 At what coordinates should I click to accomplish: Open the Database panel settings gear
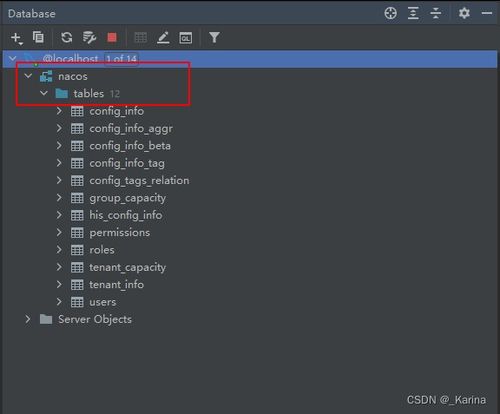(464, 13)
